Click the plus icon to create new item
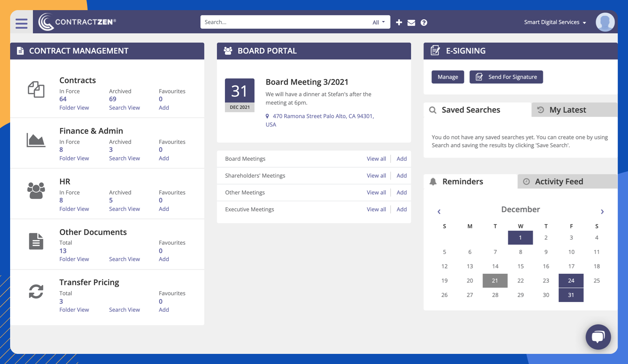Screen dimensions: 628x364 (399, 22)
